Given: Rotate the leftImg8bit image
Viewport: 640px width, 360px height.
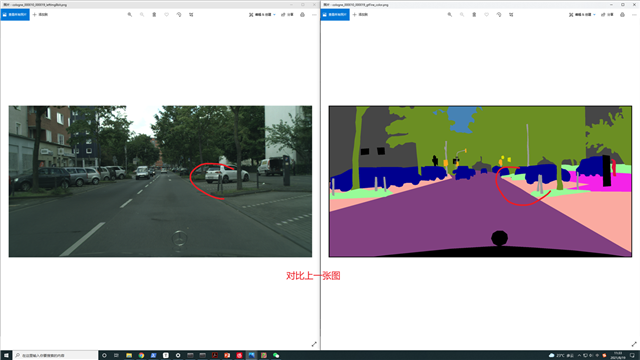Looking at the screenshot, I should [x=179, y=15].
